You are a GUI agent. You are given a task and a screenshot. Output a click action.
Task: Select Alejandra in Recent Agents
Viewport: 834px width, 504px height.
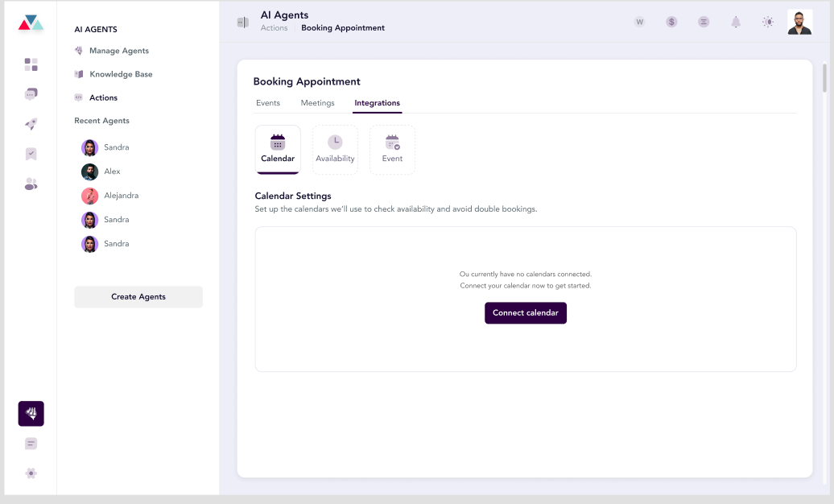click(110, 196)
